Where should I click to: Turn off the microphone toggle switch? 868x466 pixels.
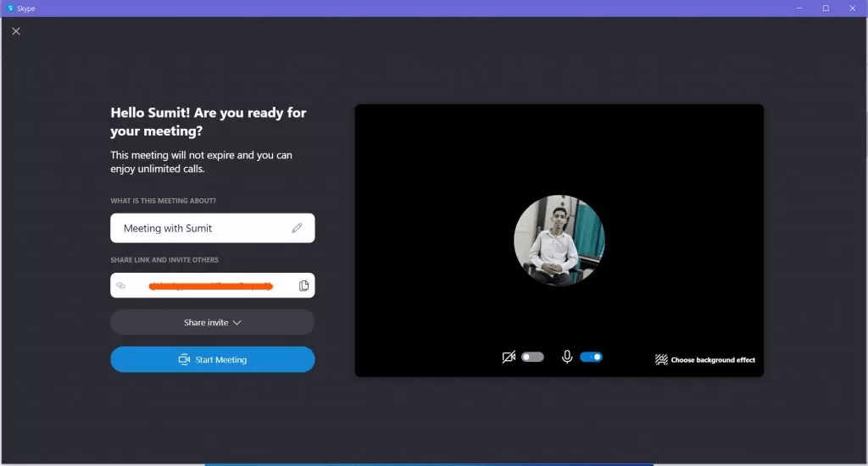591,358
